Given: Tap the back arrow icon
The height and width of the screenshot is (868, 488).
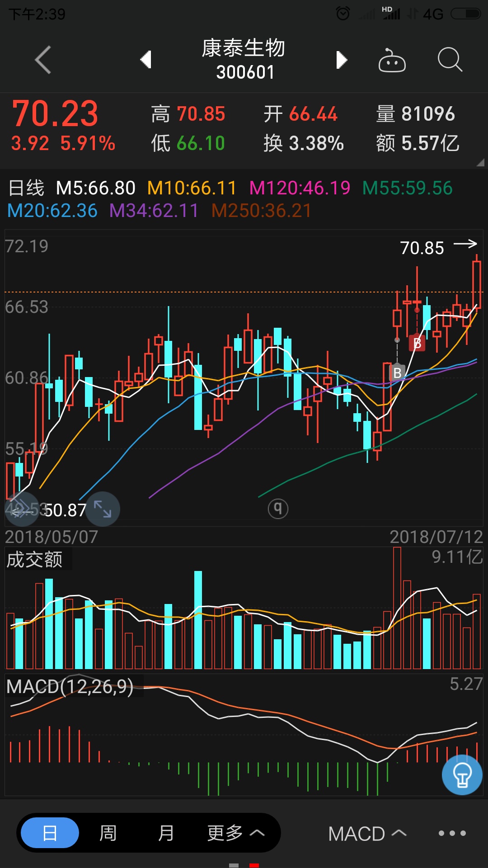Looking at the screenshot, I should pos(43,60).
